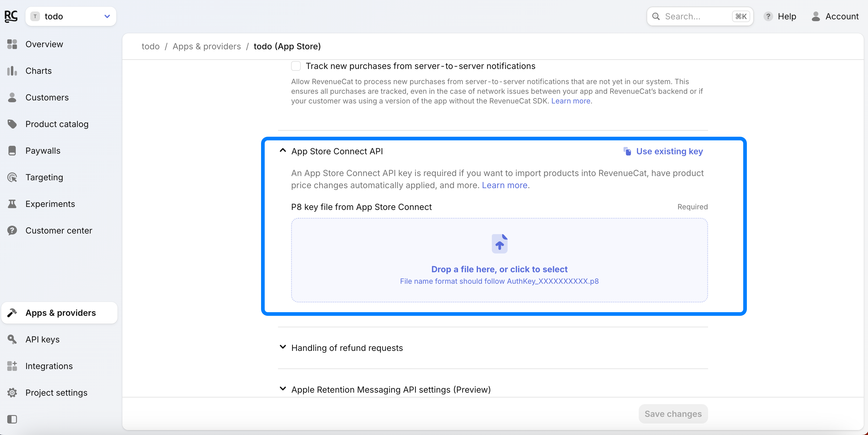Image resolution: width=868 pixels, height=435 pixels.
Task: Open the Customers sidebar item
Action: (x=47, y=97)
